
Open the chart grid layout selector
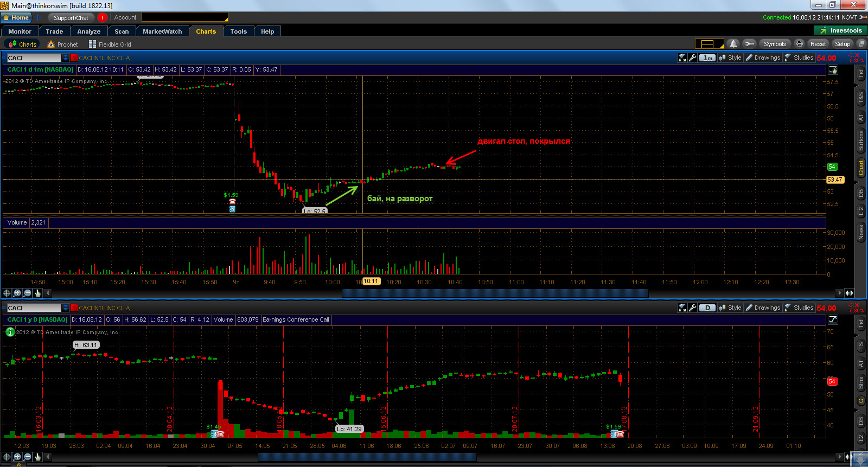click(x=710, y=44)
